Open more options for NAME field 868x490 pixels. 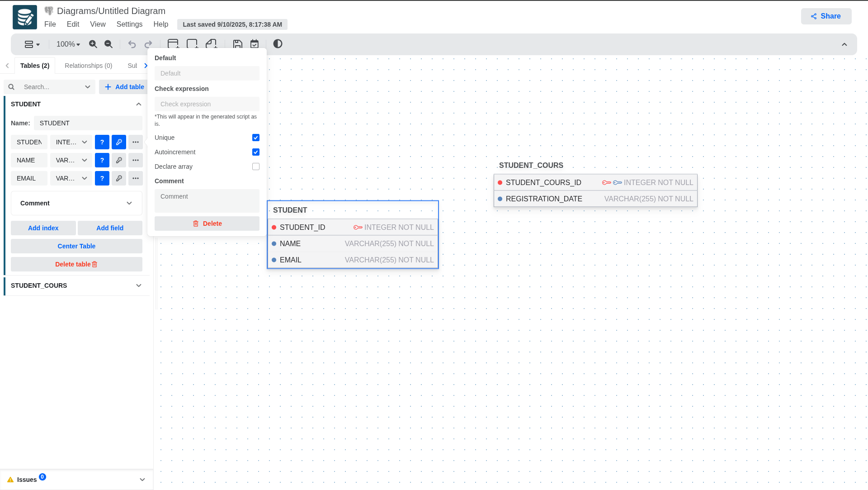tap(136, 160)
